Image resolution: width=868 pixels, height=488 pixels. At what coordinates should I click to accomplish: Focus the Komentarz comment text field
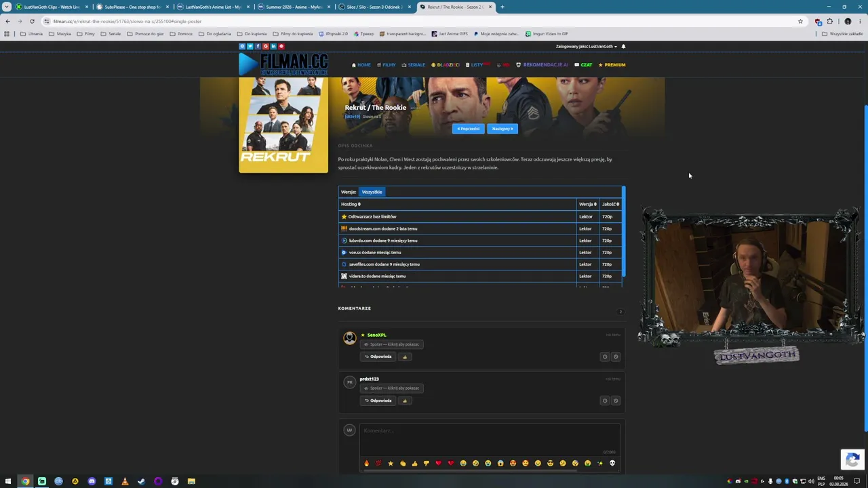[490, 439]
